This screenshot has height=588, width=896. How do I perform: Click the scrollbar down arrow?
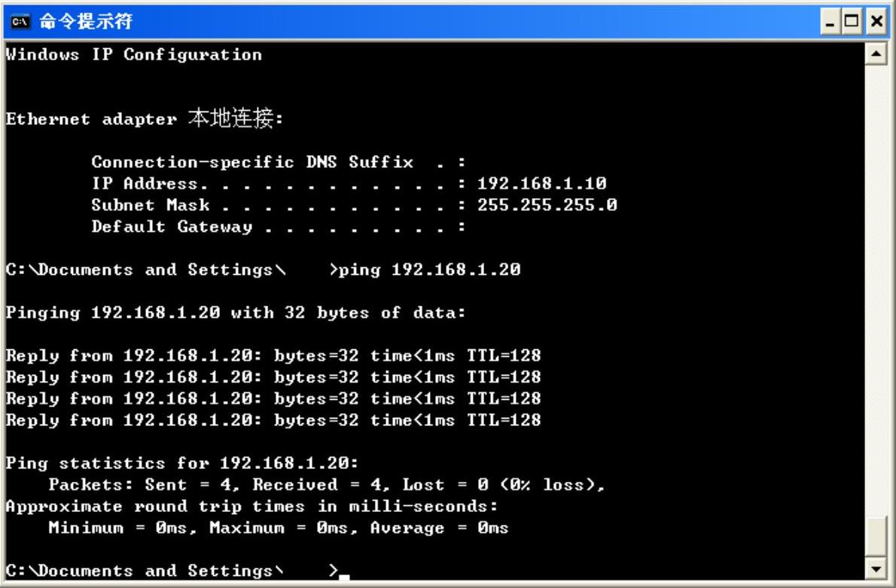click(876, 568)
